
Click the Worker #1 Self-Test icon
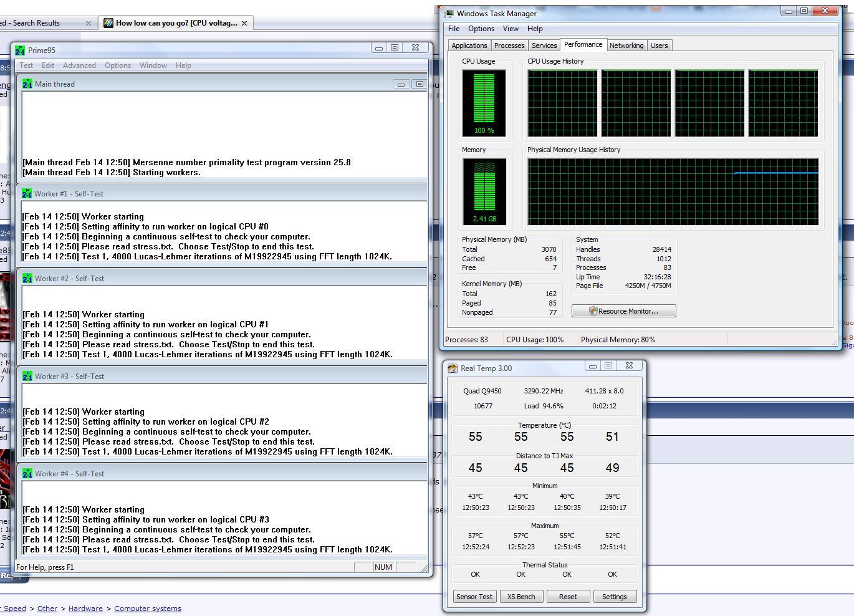click(27, 193)
